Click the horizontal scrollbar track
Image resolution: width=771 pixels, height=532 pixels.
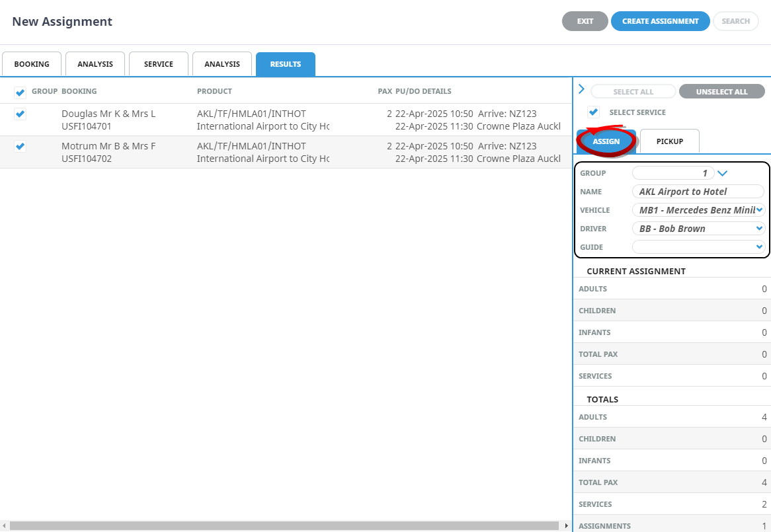point(284,525)
